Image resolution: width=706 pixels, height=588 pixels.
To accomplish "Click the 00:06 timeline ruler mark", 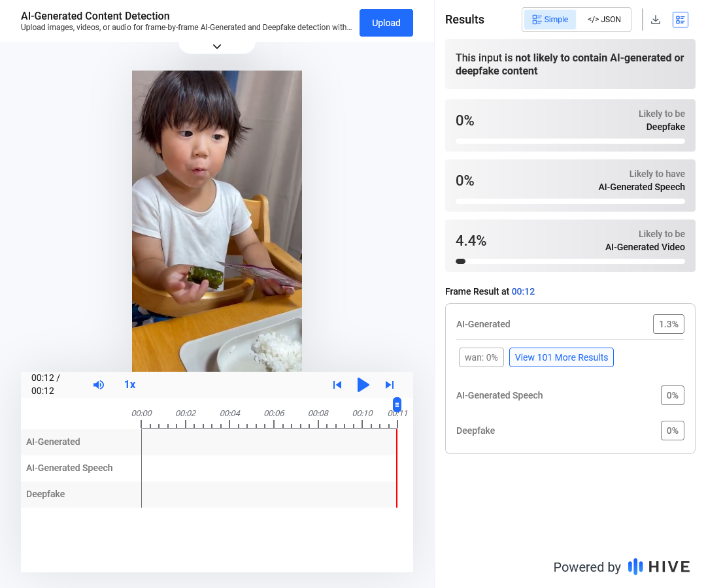I will click(274, 414).
